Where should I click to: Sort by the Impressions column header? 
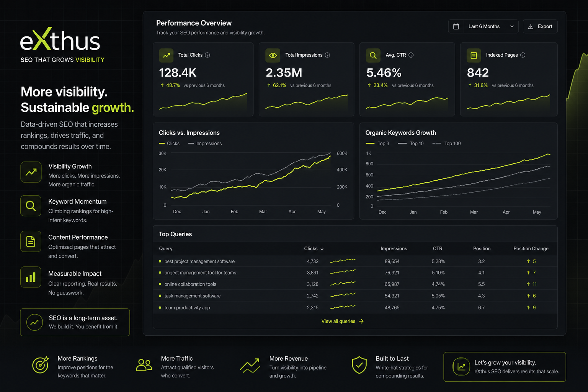[x=394, y=248]
